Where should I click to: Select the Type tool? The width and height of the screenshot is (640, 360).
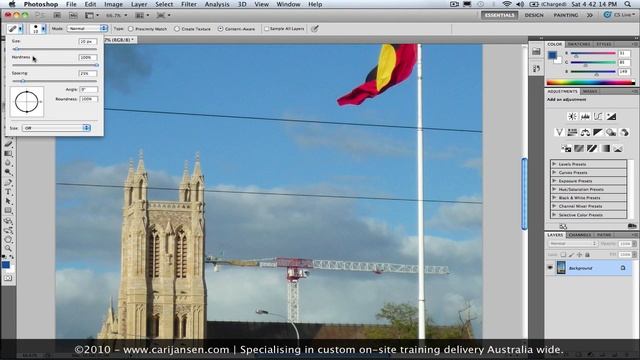pos(8,191)
